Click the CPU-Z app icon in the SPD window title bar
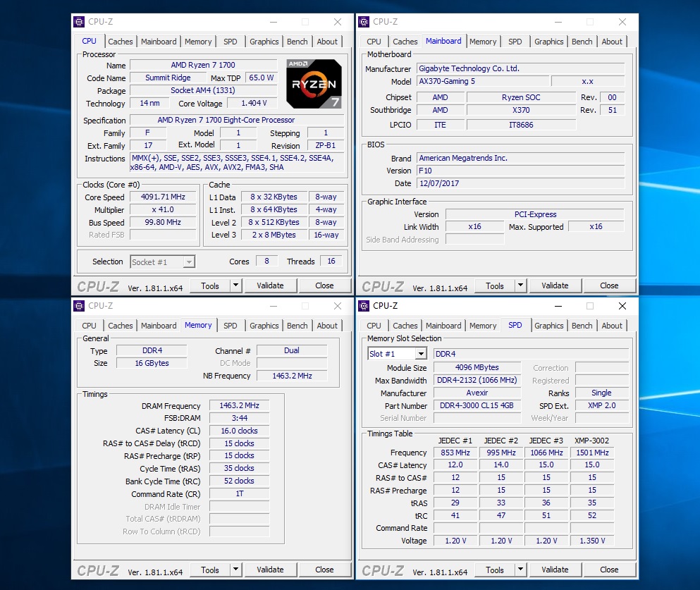 (x=364, y=306)
